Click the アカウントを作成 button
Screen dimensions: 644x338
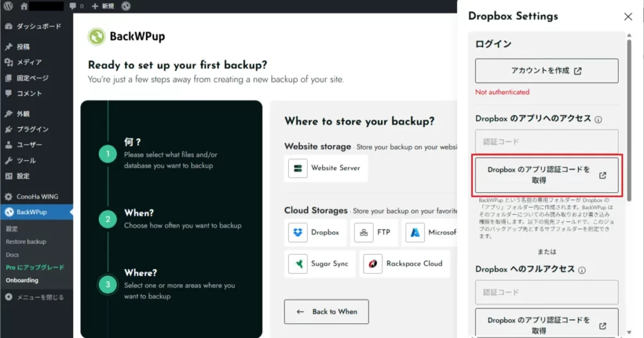click(547, 71)
